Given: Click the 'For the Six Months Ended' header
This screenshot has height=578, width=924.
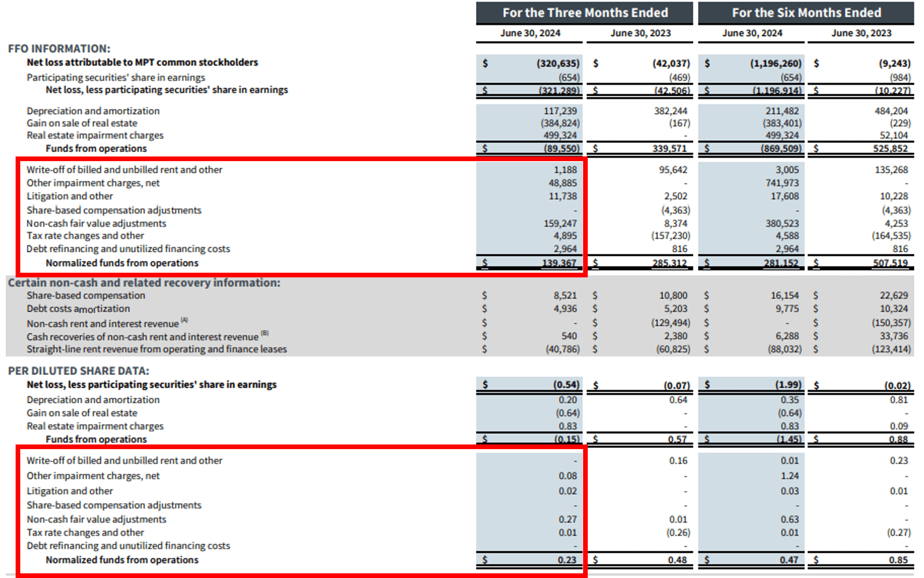Looking at the screenshot, I should [808, 13].
